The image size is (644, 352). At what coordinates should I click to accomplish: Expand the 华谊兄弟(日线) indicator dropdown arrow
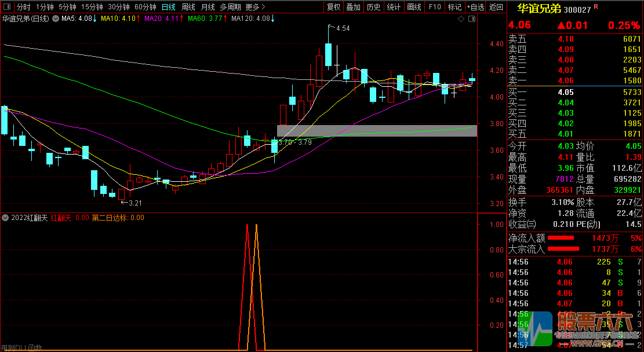tap(55, 19)
